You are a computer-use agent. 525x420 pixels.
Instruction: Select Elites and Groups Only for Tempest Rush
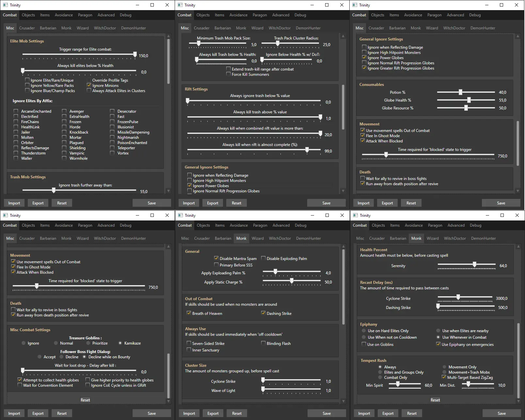(x=380, y=372)
